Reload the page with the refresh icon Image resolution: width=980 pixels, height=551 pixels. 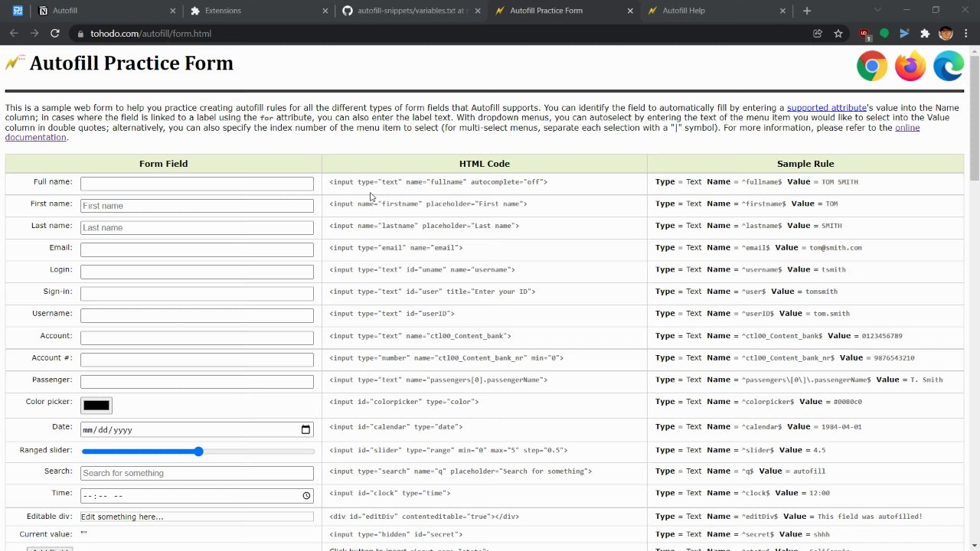(x=55, y=34)
